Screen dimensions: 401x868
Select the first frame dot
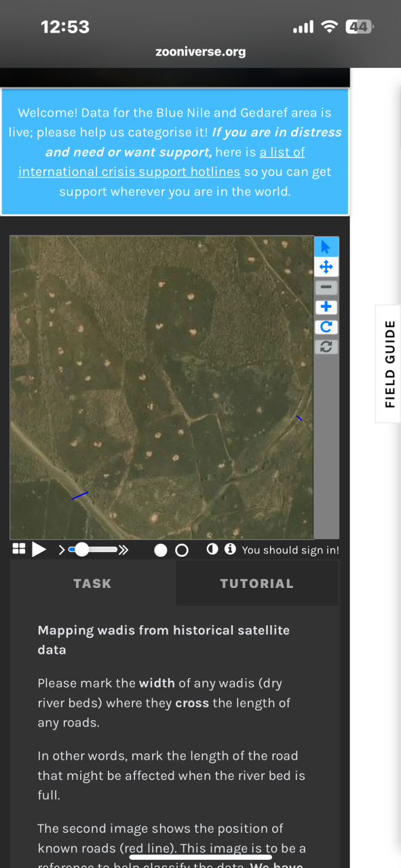161,550
